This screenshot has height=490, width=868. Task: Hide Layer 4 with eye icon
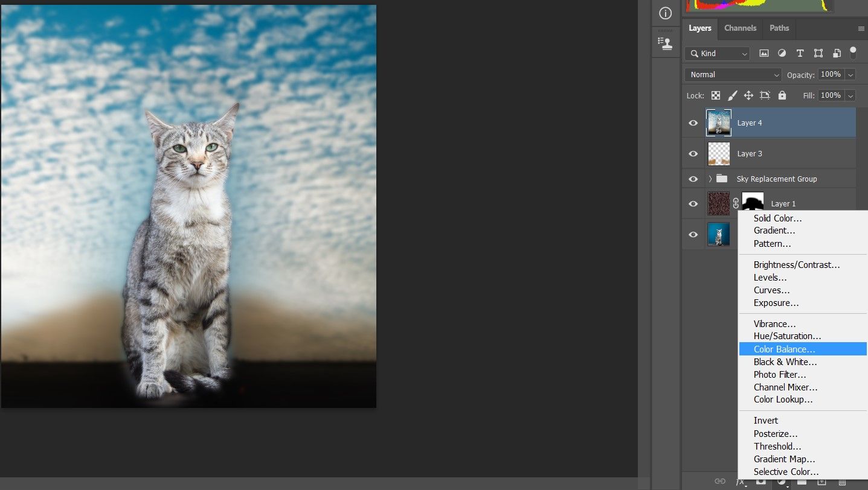[693, 123]
